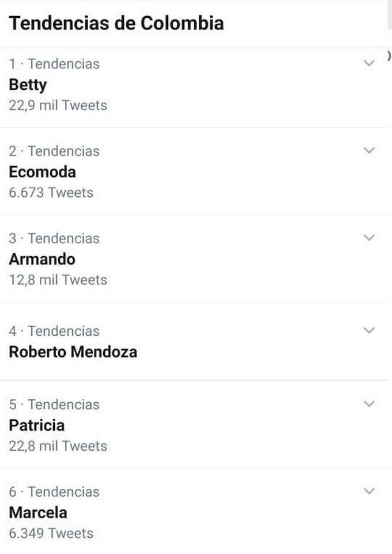This screenshot has height=554, width=392.
Task: Open the Ecomoda trending topic
Action: point(42,172)
